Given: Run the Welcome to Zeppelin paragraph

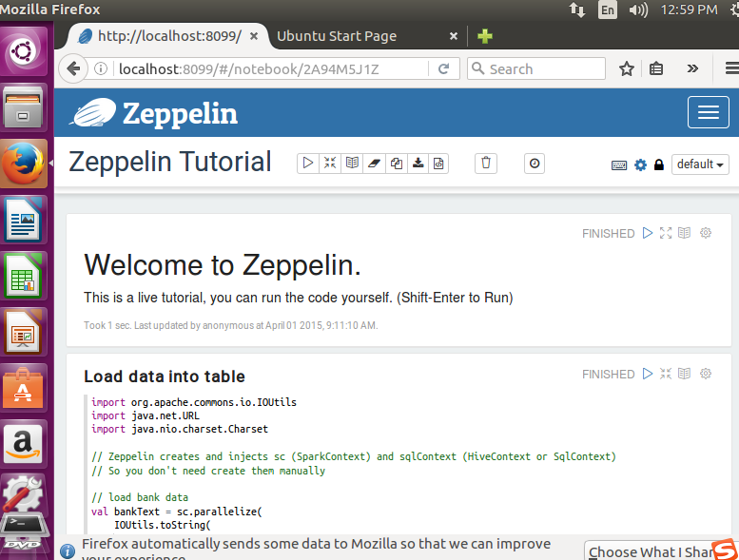Looking at the screenshot, I should [x=648, y=233].
